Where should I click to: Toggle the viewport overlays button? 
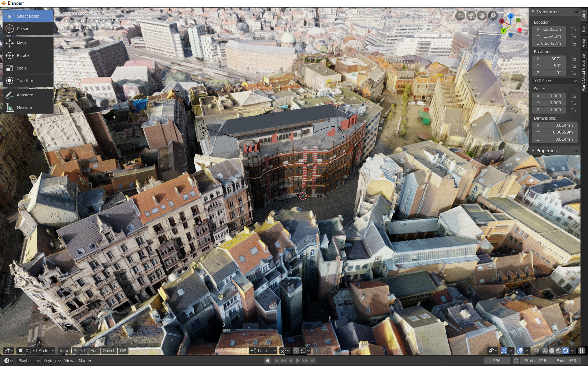coord(520,351)
